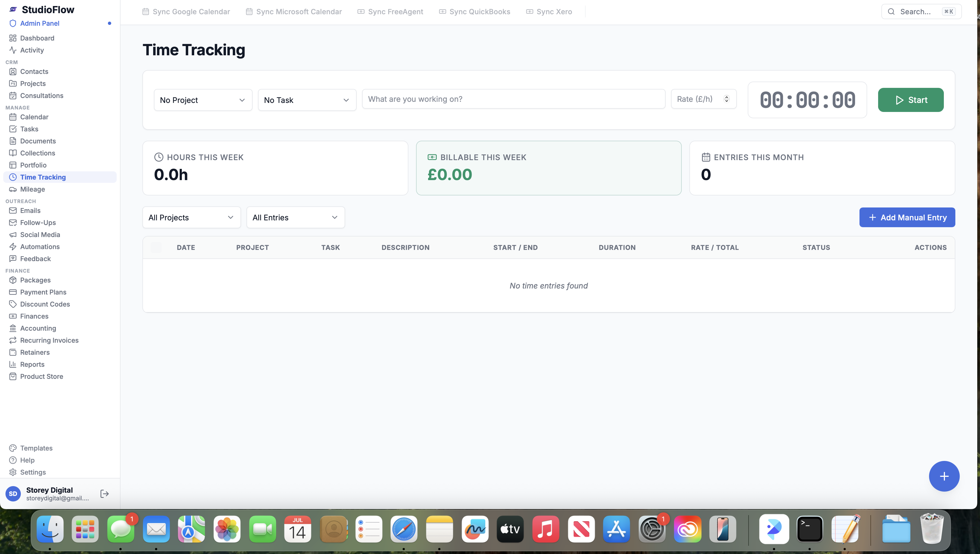The image size is (980, 554).
Task: Click the DURATION column header
Action: tap(617, 247)
